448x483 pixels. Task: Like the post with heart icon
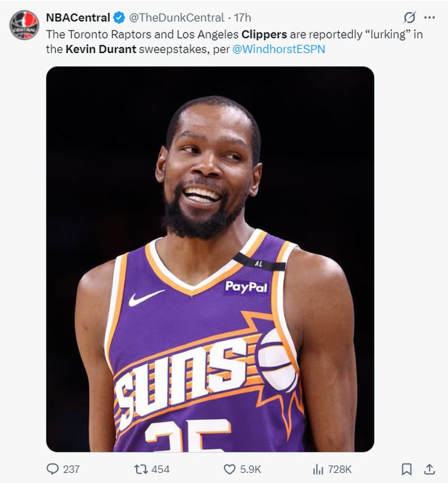click(x=229, y=469)
